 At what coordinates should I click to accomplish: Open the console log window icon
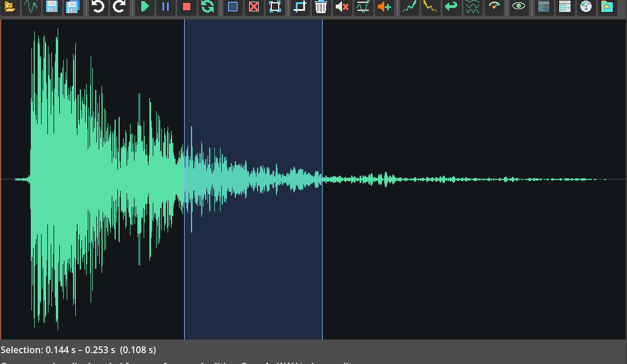point(544,6)
